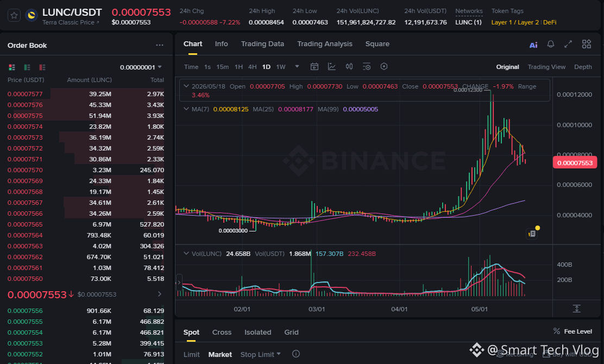This screenshot has height=364, width=604.
Task: Click the DeFi token tag
Action: tap(550, 22)
